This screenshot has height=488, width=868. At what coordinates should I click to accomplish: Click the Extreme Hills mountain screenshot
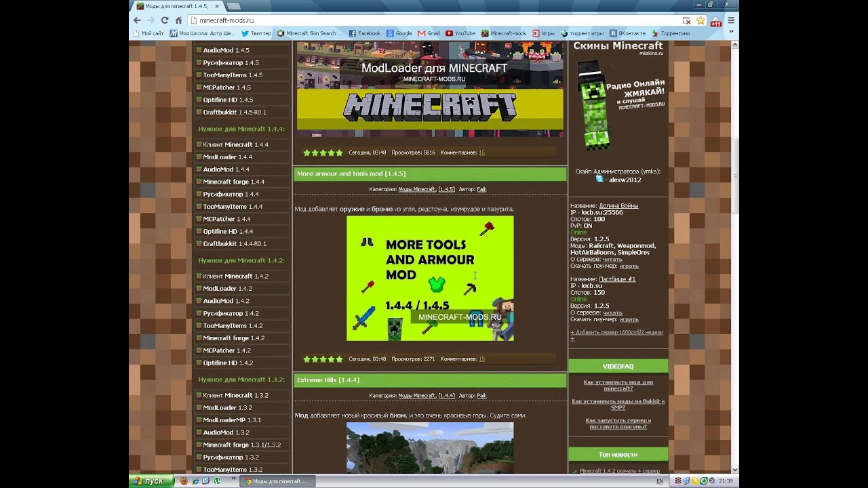click(x=430, y=447)
